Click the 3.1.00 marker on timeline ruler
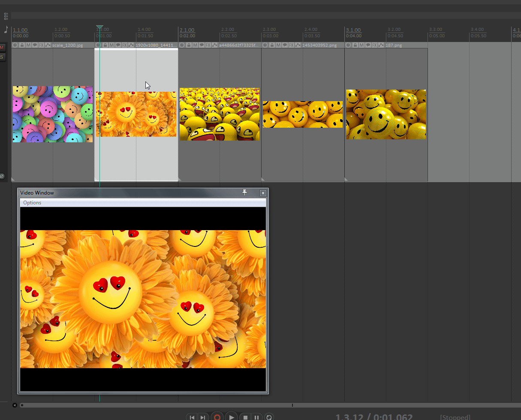Screen dimensions: 521x420 point(353,30)
